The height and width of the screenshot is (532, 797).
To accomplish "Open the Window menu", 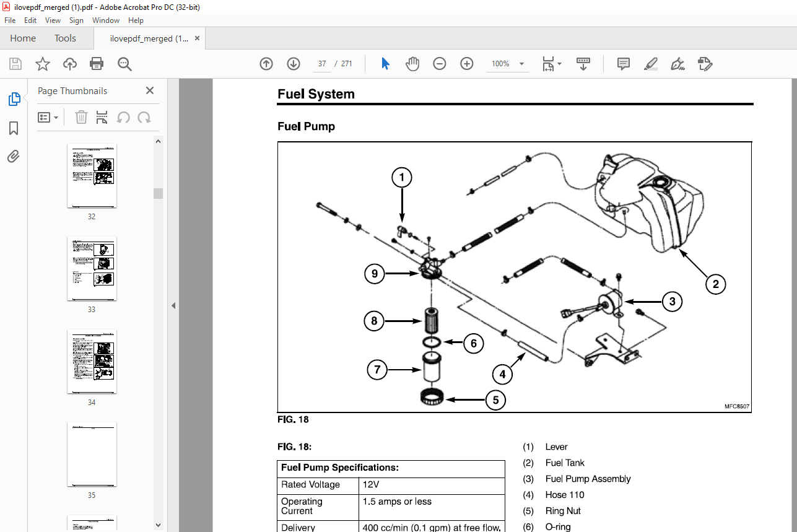I will pyautogui.click(x=106, y=20).
